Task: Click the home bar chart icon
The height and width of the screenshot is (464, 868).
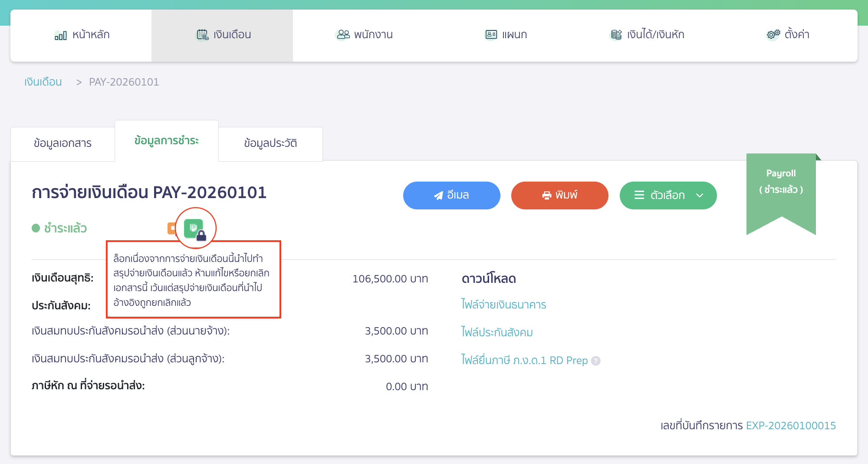Action: click(x=61, y=35)
